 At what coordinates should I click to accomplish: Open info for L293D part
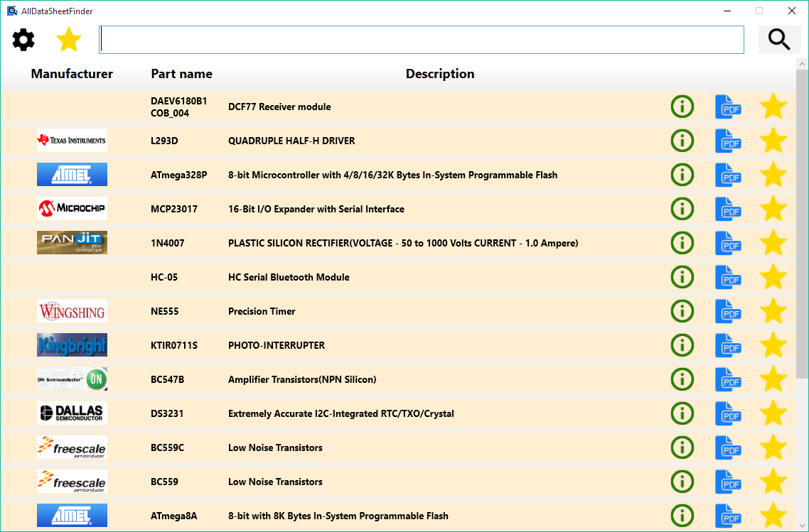[x=682, y=141]
